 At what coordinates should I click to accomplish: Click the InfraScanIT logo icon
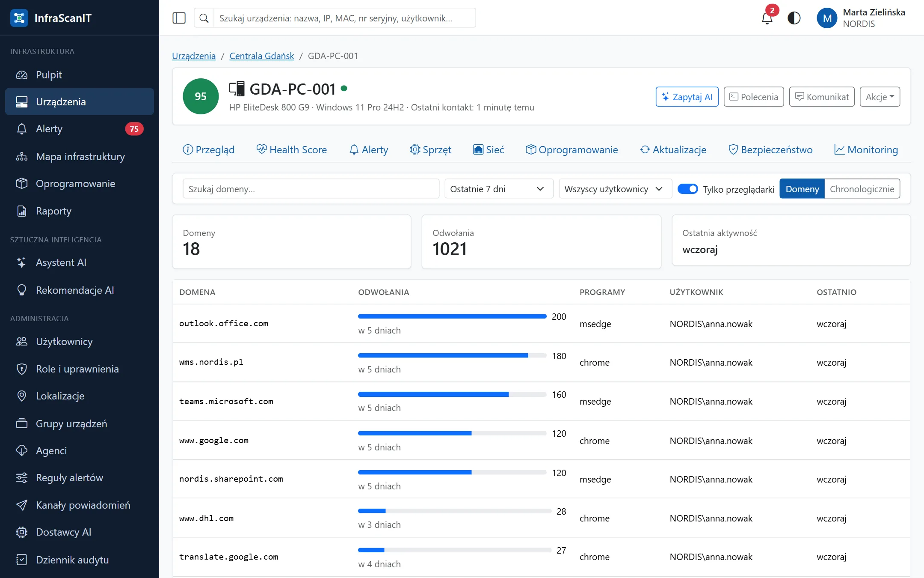(x=19, y=18)
